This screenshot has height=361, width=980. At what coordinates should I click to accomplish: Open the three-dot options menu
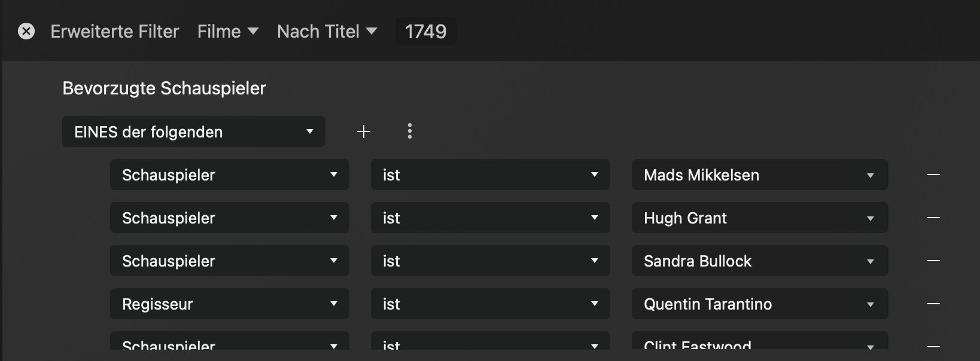pos(410,131)
